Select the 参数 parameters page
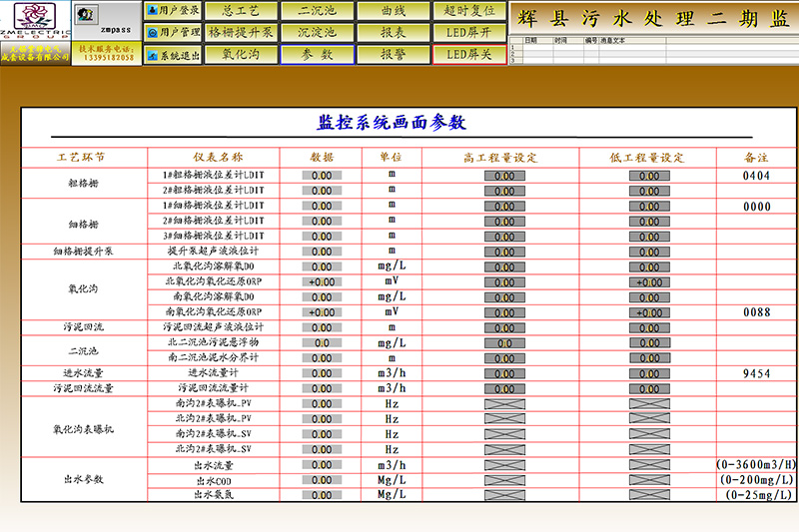The image size is (799, 532). pos(317,55)
